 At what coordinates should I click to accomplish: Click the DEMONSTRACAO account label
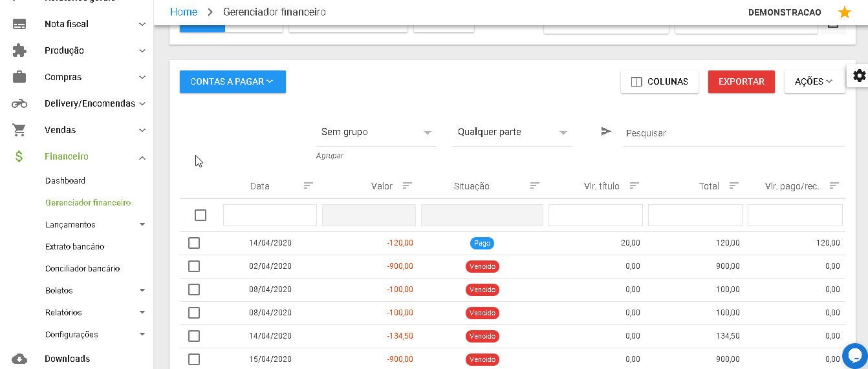coord(785,12)
